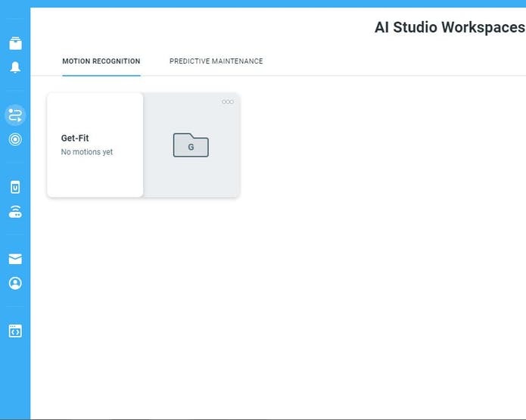Click 'No motions yet' text

87,152
